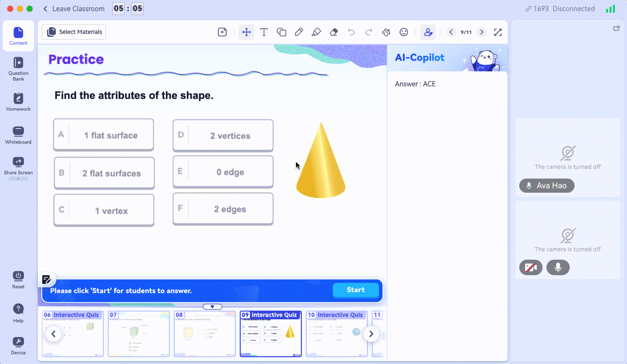The image size is (627, 364).
Task: Select the Highlighter tool
Action: pyautogui.click(x=316, y=32)
